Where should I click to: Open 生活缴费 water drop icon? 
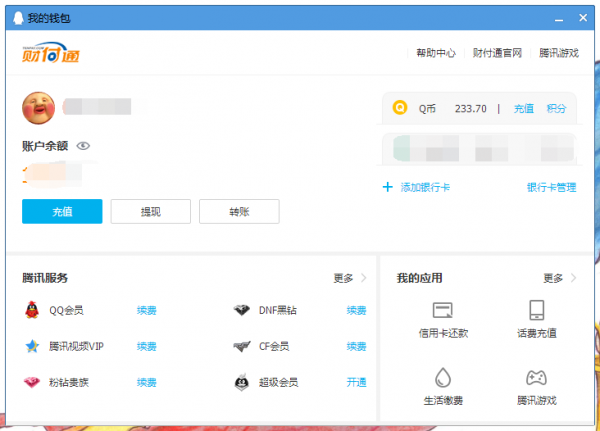443,377
